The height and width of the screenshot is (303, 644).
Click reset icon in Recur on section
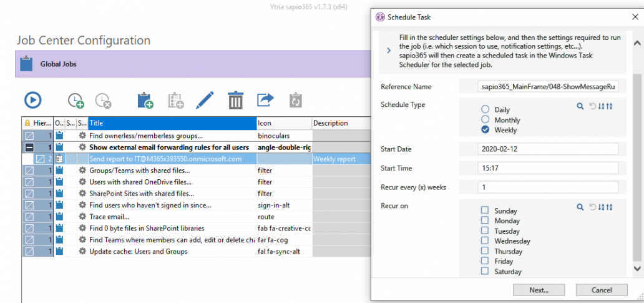(593, 207)
